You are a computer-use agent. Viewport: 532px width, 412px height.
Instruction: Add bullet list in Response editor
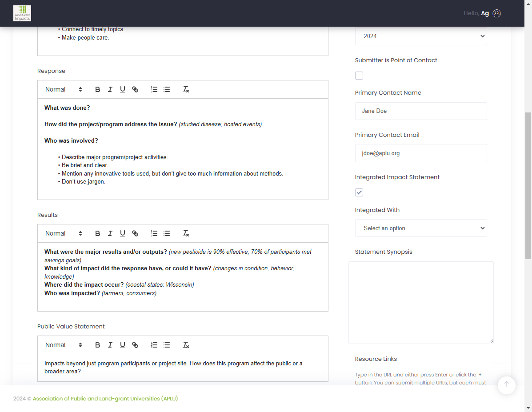167,89
